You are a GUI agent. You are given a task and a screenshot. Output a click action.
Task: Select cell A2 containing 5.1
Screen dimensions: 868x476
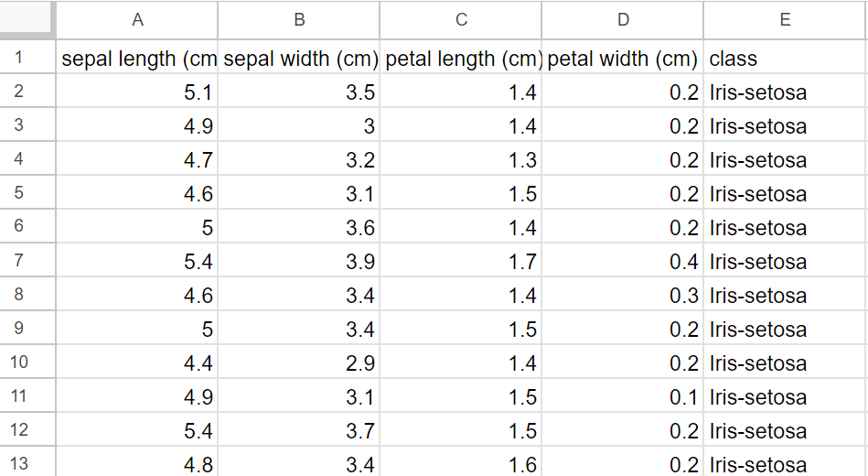pos(136,91)
